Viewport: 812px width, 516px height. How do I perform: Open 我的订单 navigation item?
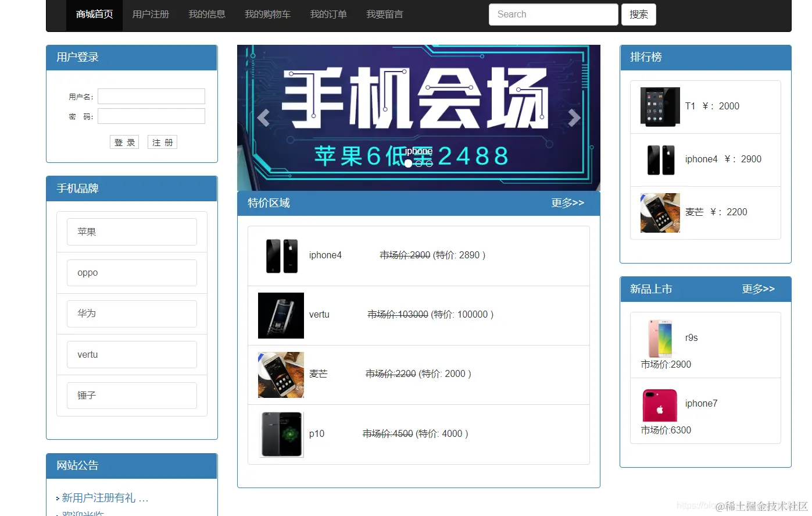tap(328, 15)
